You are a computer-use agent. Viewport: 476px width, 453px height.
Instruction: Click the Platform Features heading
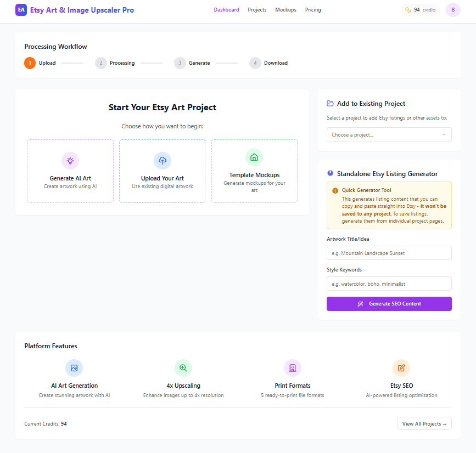point(51,346)
